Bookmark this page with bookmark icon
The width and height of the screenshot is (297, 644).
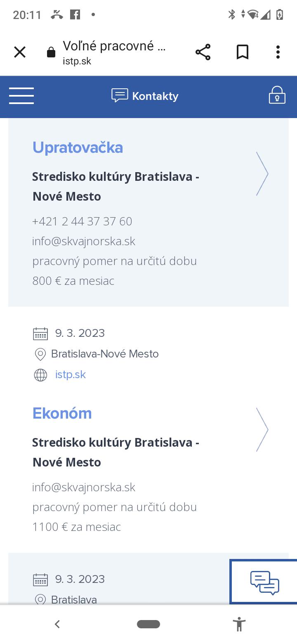point(242,52)
